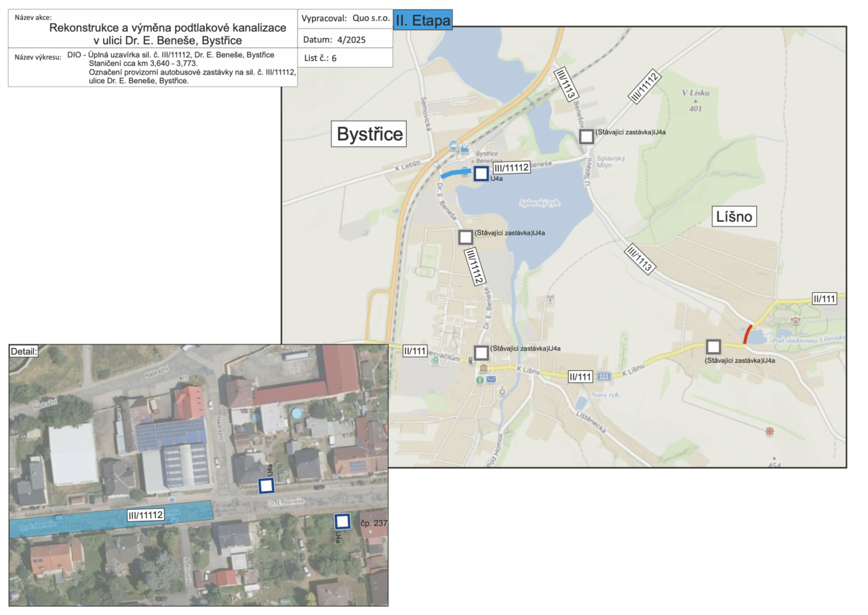Screen dimensions: 868x615
Task: Click the grey stop marker near Splavský Mlýn
Action: [587, 136]
